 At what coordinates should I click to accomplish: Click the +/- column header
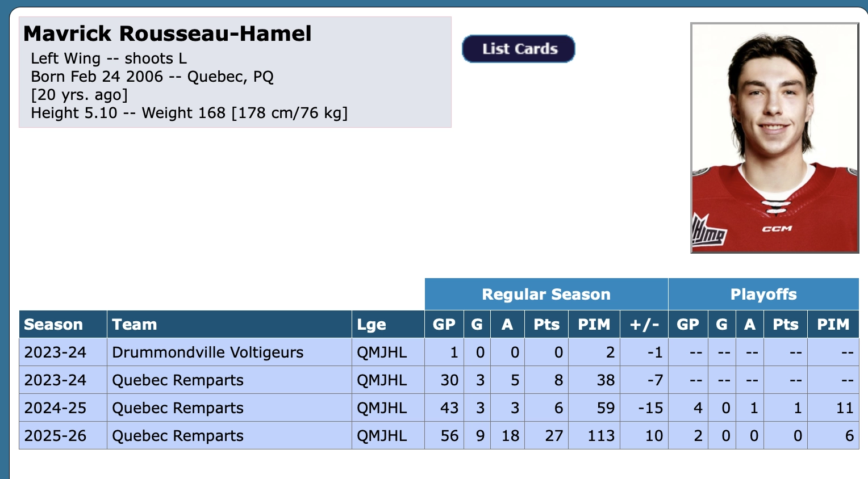tap(644, 325)
